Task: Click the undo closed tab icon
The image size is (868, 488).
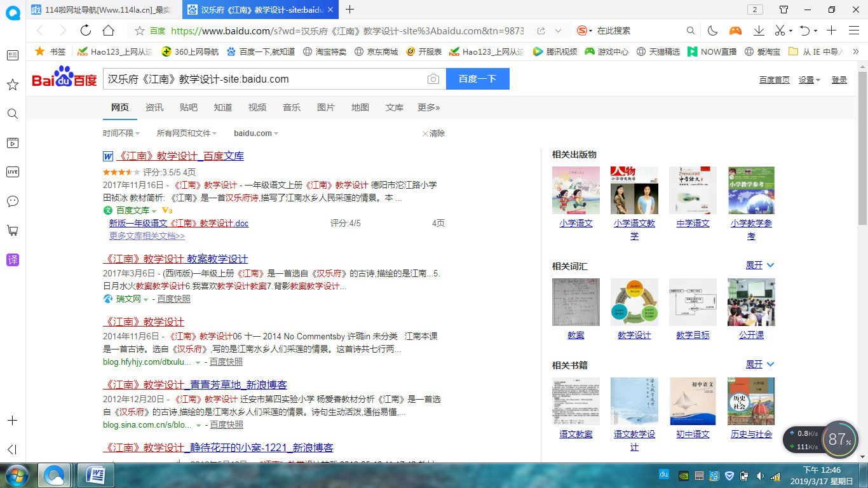Action: tap(804, 30)
